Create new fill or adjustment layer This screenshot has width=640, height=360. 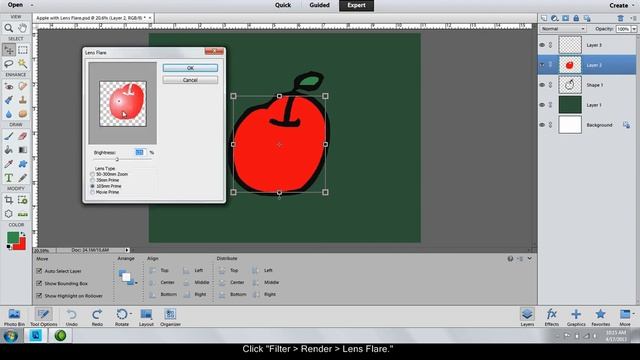tap(555, 18)
